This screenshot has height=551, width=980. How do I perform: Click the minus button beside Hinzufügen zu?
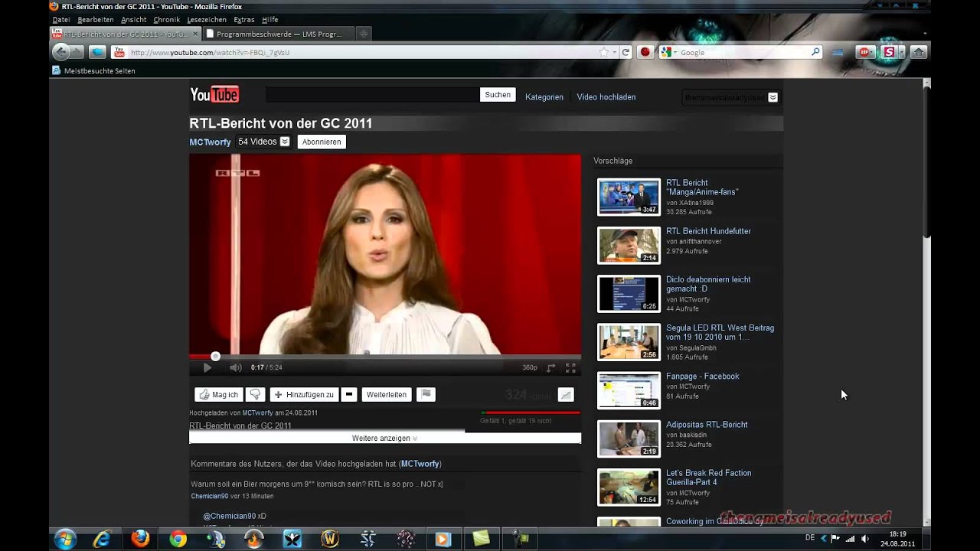click(x=349, y=395)
